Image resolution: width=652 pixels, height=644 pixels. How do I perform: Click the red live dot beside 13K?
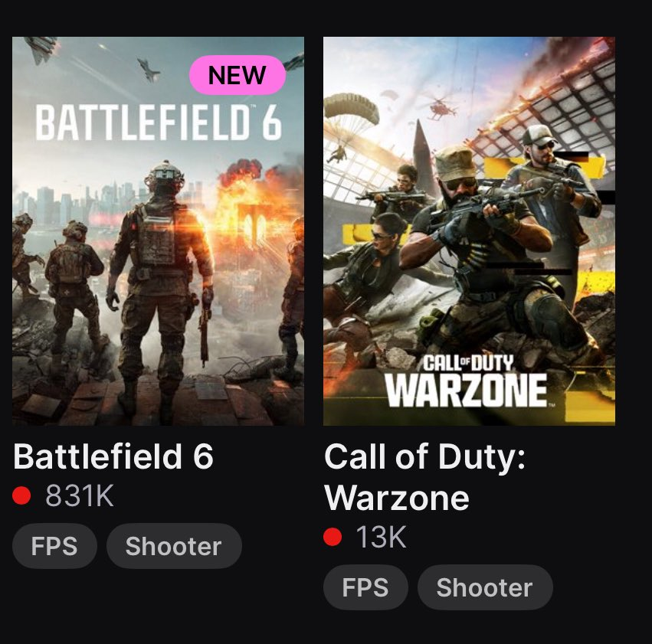333,538
